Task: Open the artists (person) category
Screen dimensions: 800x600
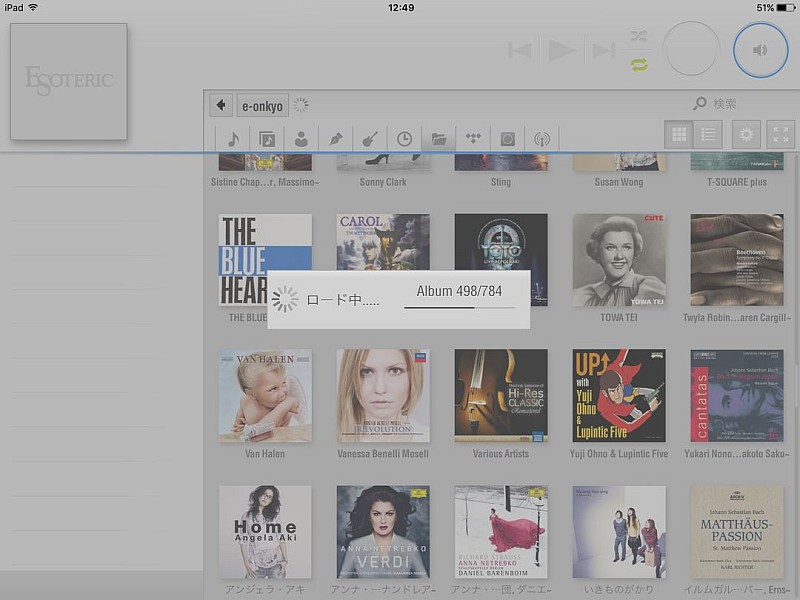Action: pos(301,138)
